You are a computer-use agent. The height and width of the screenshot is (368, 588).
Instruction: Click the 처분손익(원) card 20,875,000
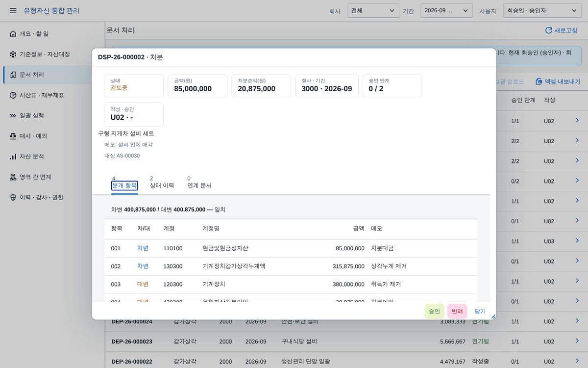coord(261,86)
